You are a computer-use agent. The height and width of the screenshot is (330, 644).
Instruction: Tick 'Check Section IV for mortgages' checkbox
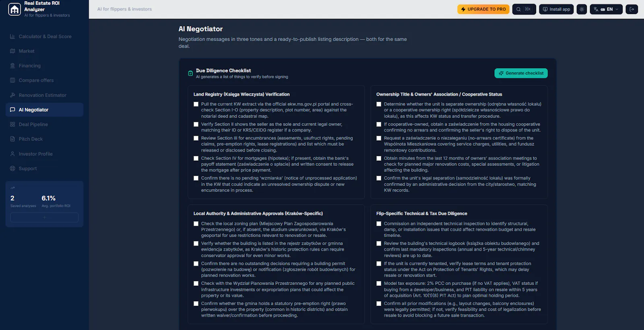click(x=196, y=159)
